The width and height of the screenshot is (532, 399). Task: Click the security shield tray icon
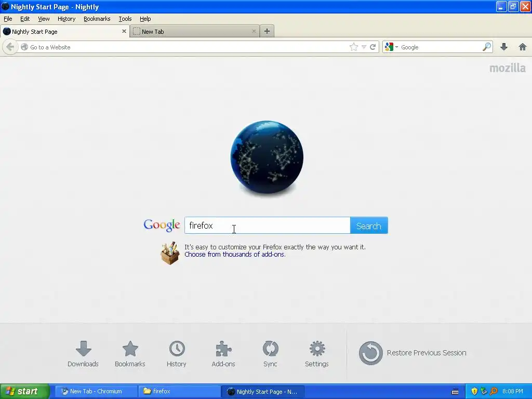pos(474,391)
